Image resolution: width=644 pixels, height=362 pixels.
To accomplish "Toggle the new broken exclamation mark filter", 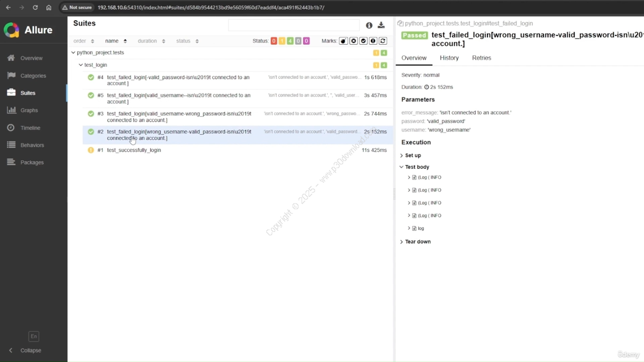I will point(373,41).
